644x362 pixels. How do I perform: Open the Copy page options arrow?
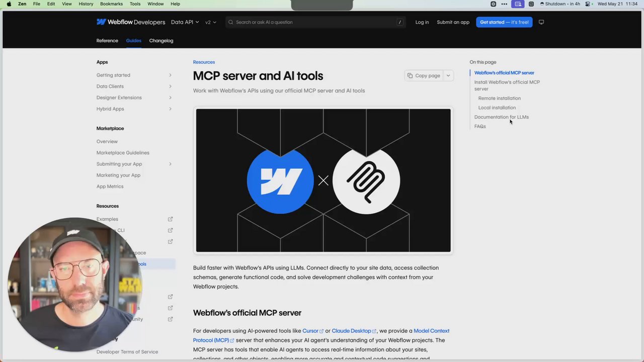click(448, 75)
